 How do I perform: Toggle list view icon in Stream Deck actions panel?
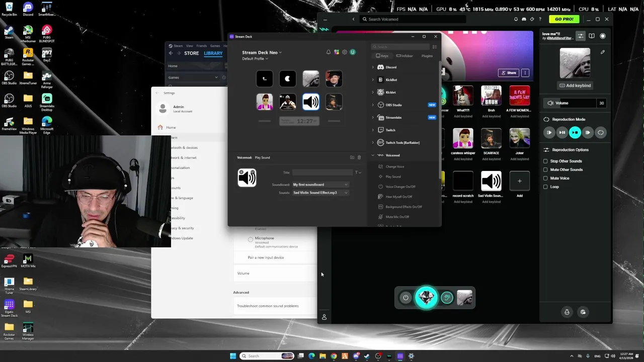[435, 47]
